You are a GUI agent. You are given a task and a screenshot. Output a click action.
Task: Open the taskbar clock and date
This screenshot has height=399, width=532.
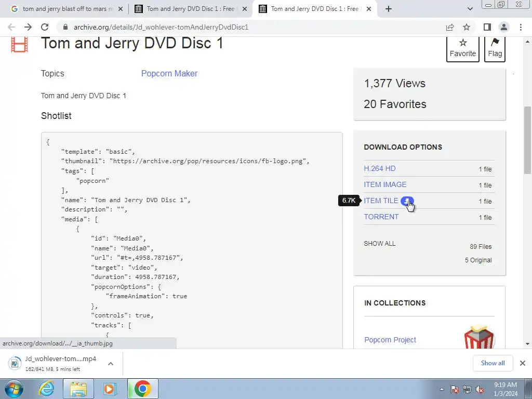[x=505, y=389]
